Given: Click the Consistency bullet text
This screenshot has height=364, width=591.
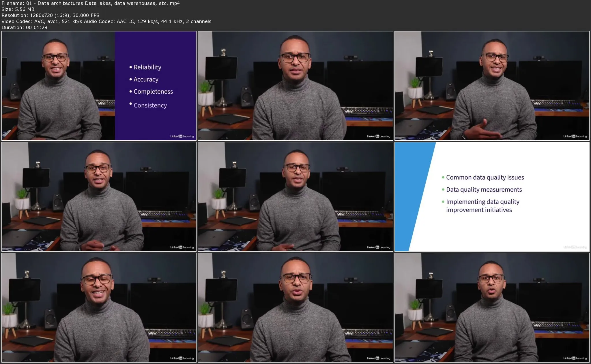Looking at the screenshot, I should point(150,105).
